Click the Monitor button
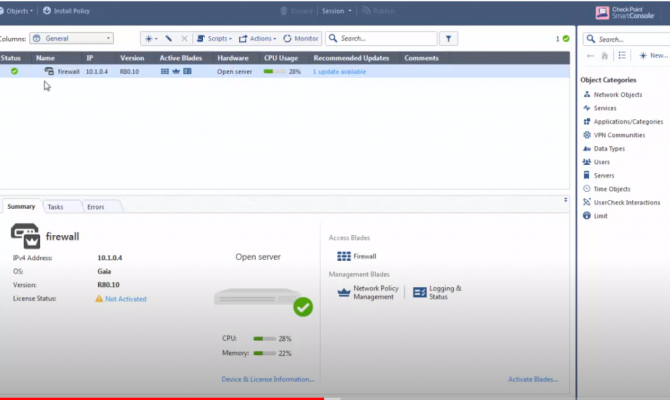Image resolution: width=670 pixels, height=400 pixels. point(301,38)
